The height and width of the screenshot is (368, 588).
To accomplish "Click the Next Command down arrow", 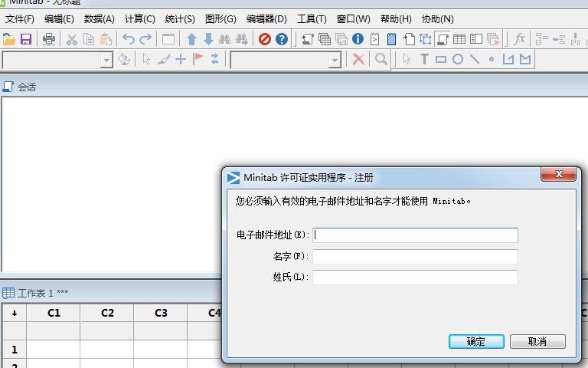I will (x=208, y=39).
